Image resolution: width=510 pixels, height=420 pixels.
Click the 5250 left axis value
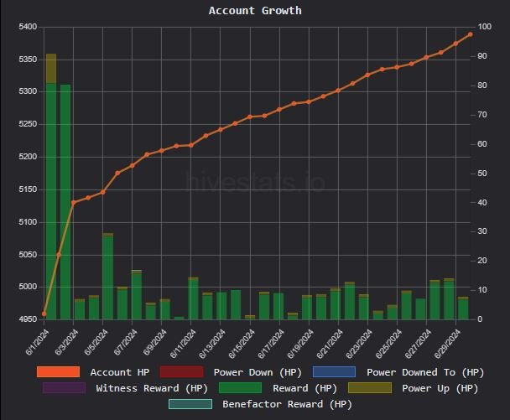pos(28,124)
